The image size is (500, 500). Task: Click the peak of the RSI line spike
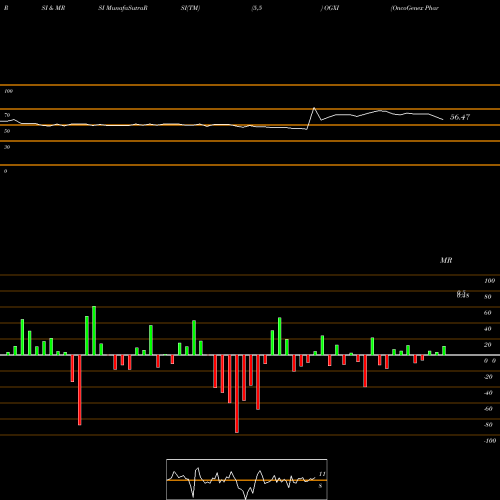point(314,108)
